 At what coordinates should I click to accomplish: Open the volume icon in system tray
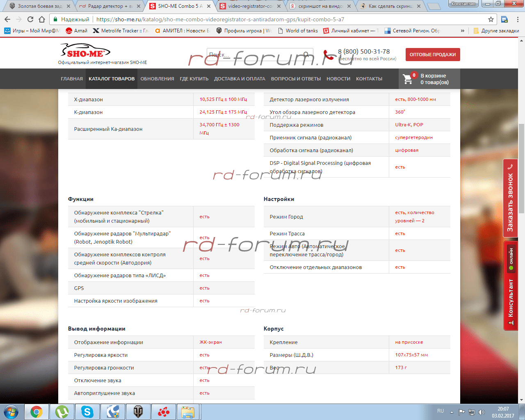pos(482,412)
